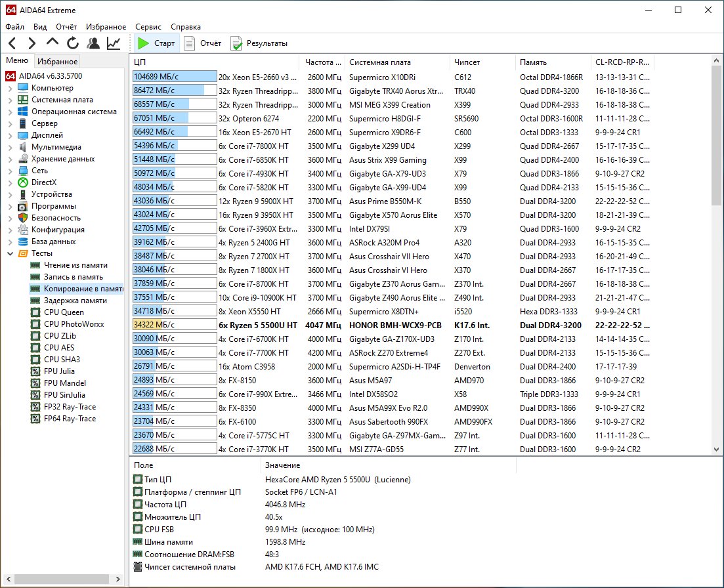Expand the Операционная система tree node

pyautogui.click(x=10, y=112)
